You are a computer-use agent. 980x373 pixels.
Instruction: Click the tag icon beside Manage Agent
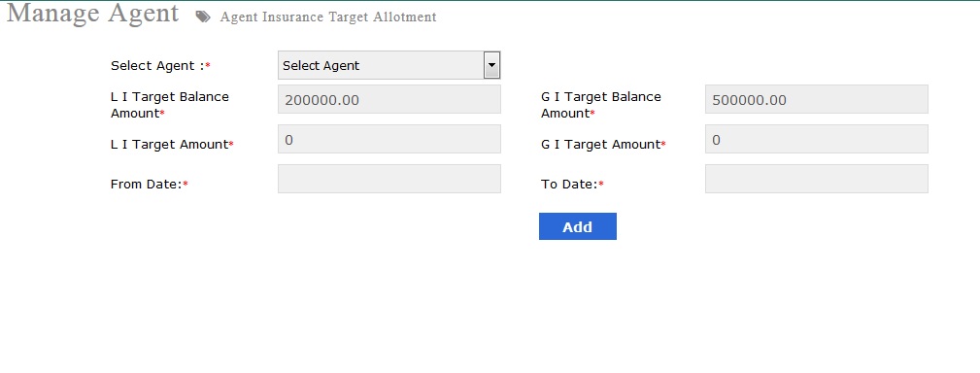click(202, 17)
